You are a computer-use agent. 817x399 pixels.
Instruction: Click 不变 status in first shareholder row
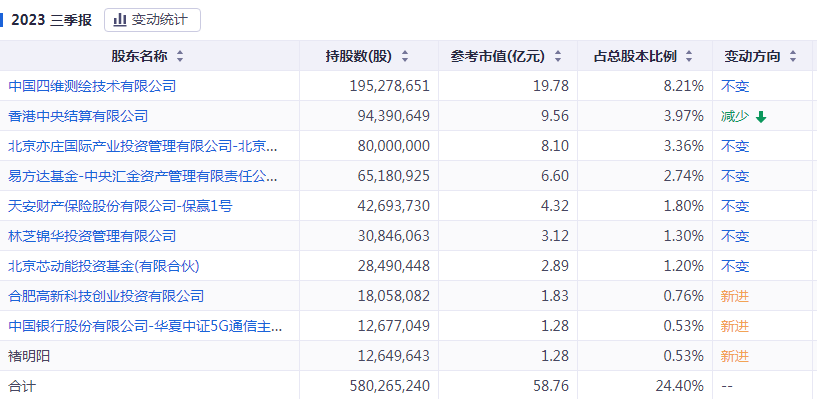[x=735, y=86]
